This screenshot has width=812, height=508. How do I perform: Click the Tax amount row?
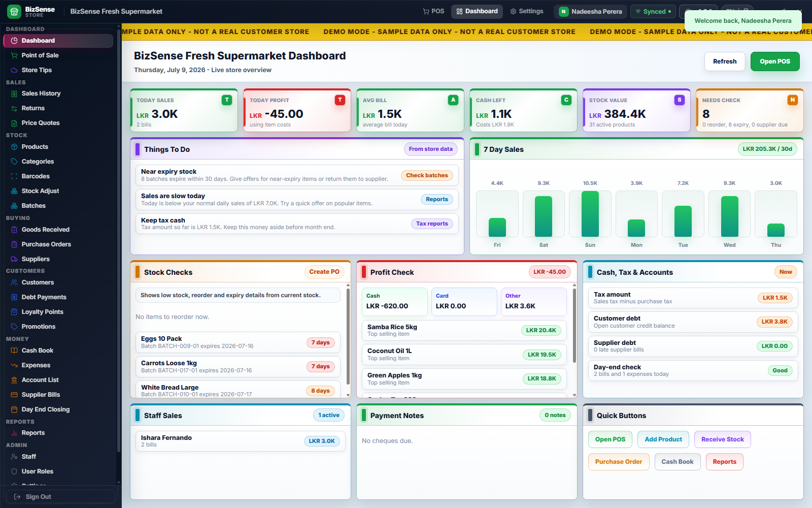pyautogui.click(x=693, y=298)
